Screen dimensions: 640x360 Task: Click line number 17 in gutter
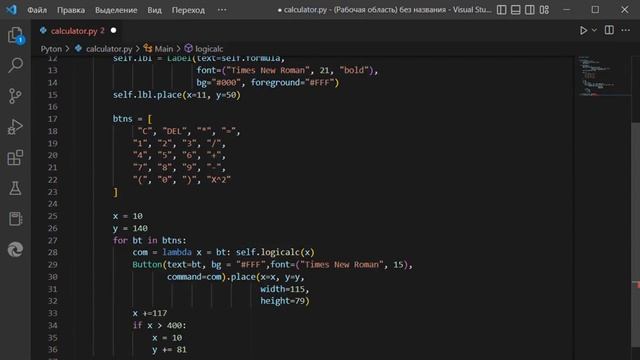pos(53,119)
